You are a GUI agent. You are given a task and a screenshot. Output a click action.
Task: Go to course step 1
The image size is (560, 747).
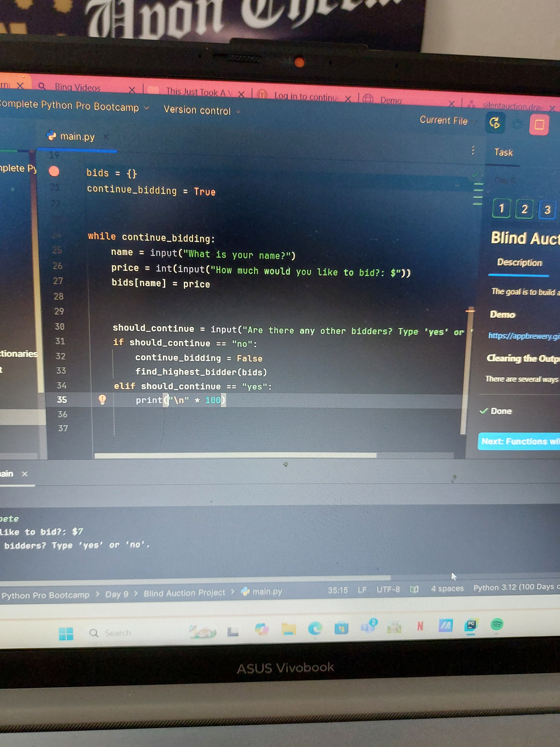point(501,208)
